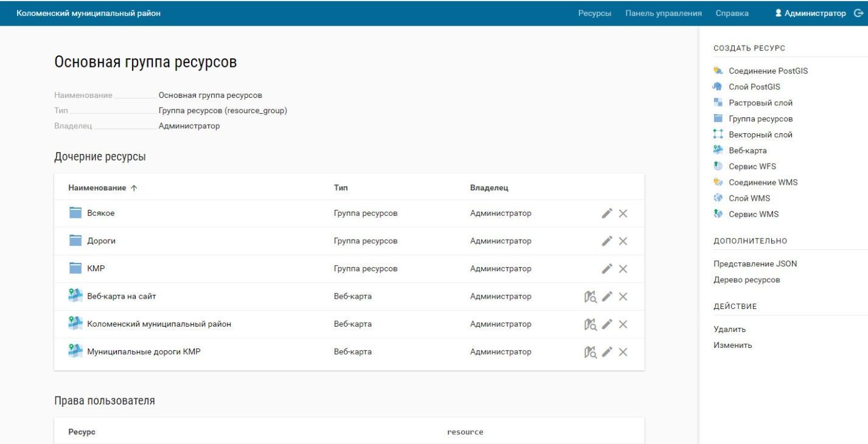
Task: Open the Администратор user menu
Action: [815, 13]
